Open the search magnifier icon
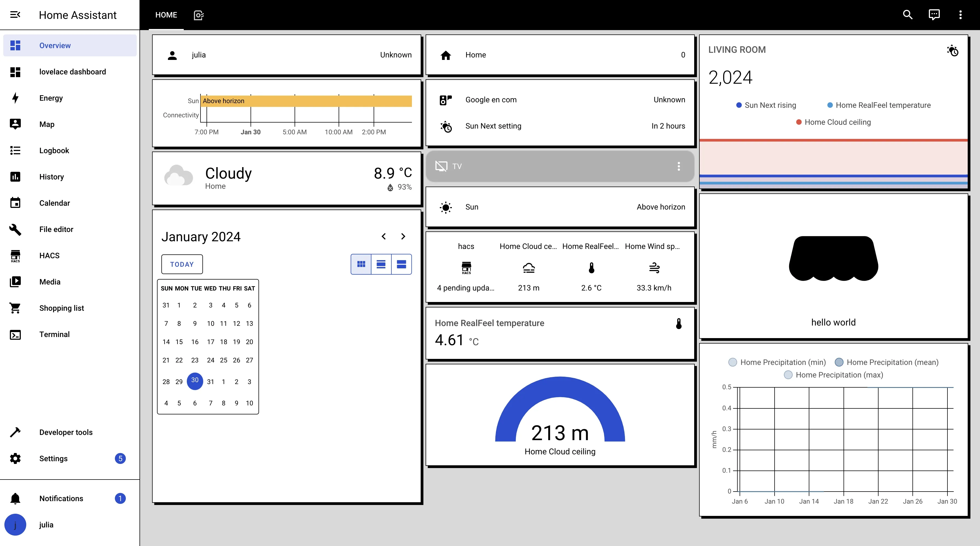Viewport: 980px width, 546px height. [908, 15]
